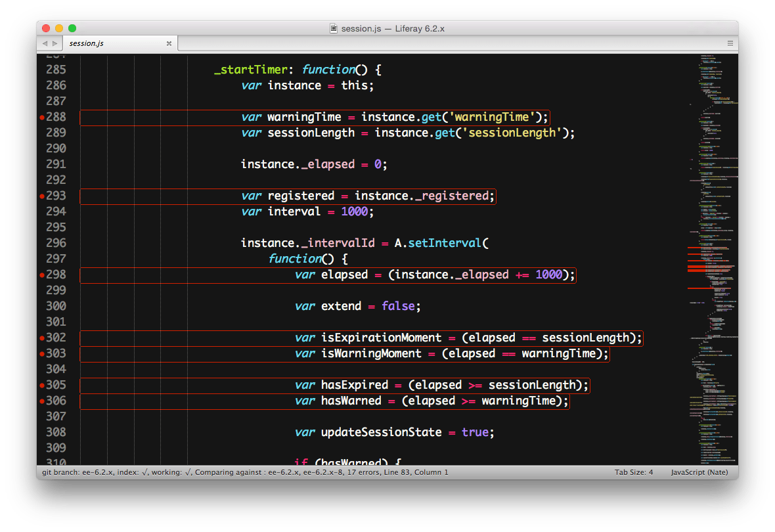Change the Tab Size: 4 setting

click(634, 472)
